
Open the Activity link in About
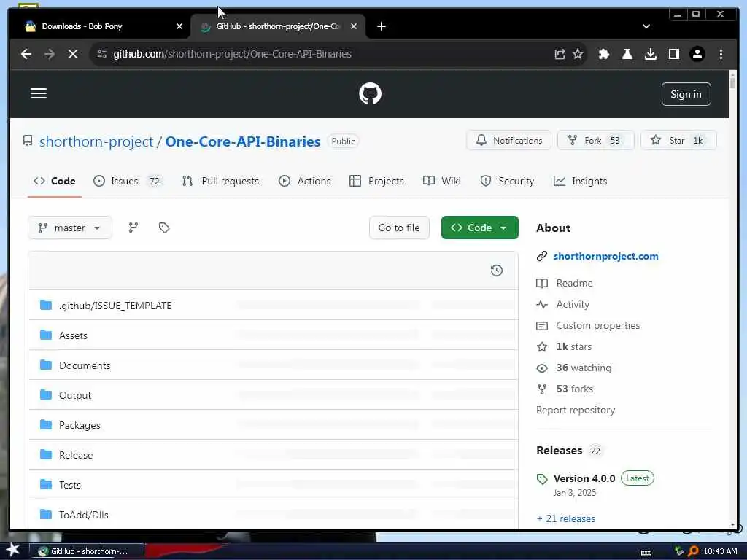[x=573, y=304]
